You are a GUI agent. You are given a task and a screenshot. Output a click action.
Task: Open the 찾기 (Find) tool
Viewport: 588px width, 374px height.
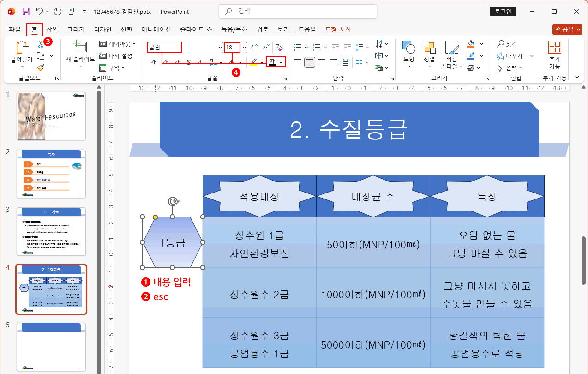(x=510, y=44)
